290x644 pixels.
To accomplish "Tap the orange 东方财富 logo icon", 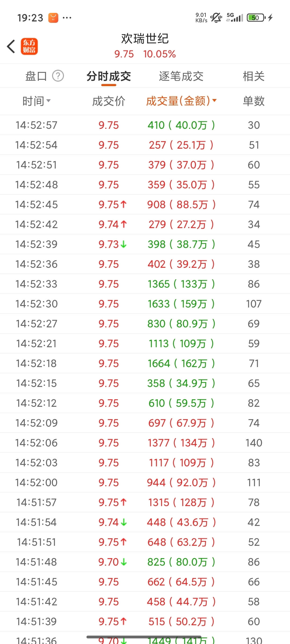I will click(x=29, y=46).
